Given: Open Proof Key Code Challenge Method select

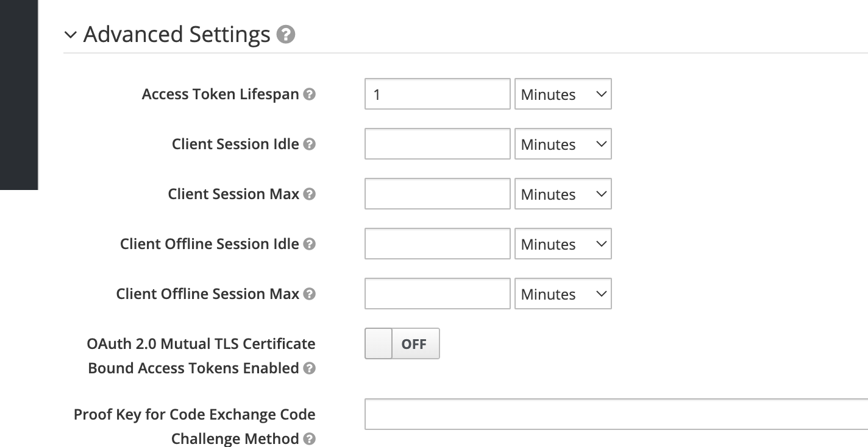Looking at the screenshot, I should pyautogui.click(x=616, y=415).
